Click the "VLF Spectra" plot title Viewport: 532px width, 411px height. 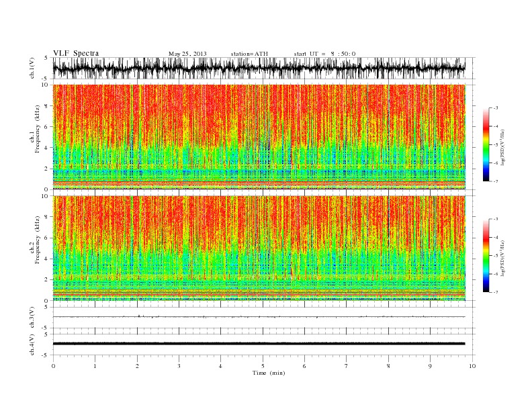tap(76, 53)
